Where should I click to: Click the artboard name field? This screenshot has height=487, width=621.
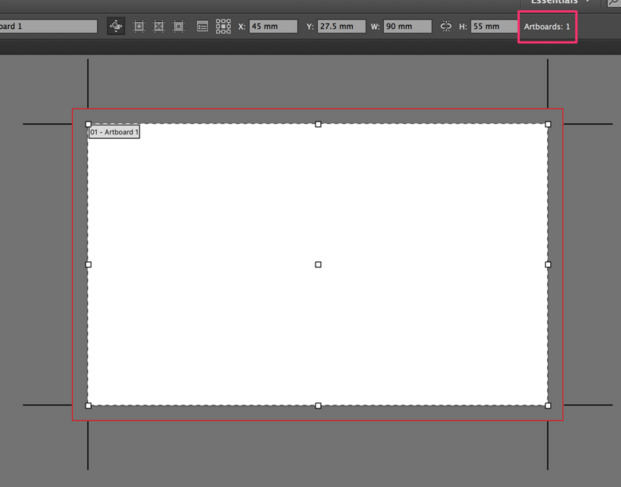pyautogui.click(x=48, y=27)
